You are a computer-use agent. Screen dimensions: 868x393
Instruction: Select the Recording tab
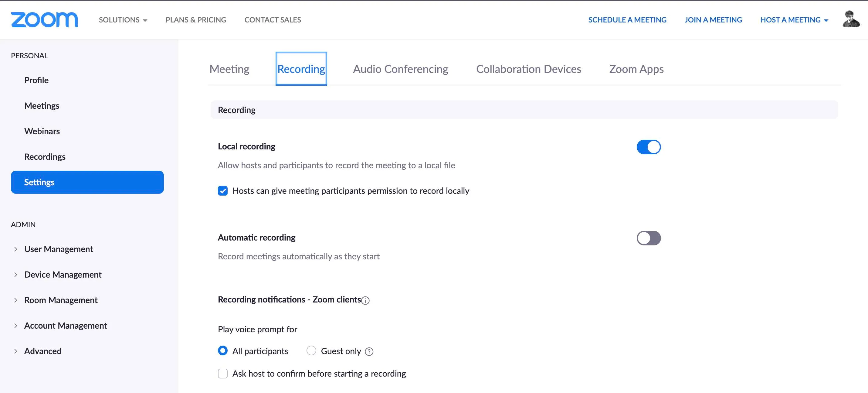(301, 69)
